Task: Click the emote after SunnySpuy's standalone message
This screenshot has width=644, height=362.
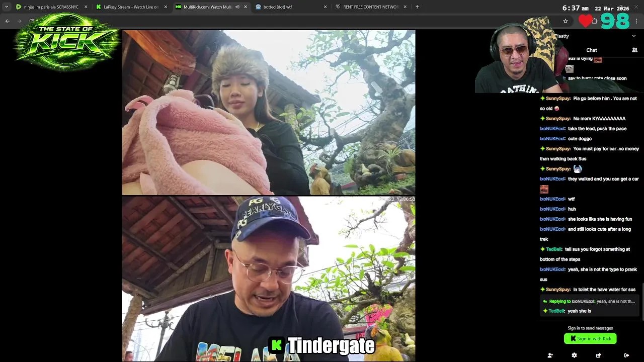Action: pos(578,169)
